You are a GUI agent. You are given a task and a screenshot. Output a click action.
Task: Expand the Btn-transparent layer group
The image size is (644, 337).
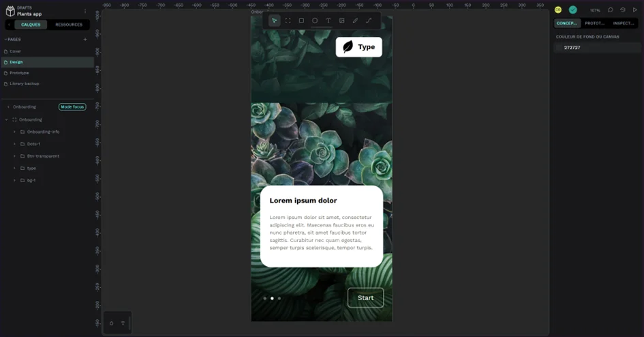[14, 156]
